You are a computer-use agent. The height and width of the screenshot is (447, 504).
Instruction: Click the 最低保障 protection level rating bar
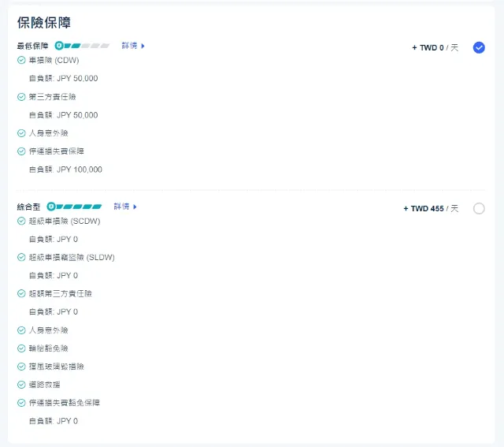click(83, 46)
